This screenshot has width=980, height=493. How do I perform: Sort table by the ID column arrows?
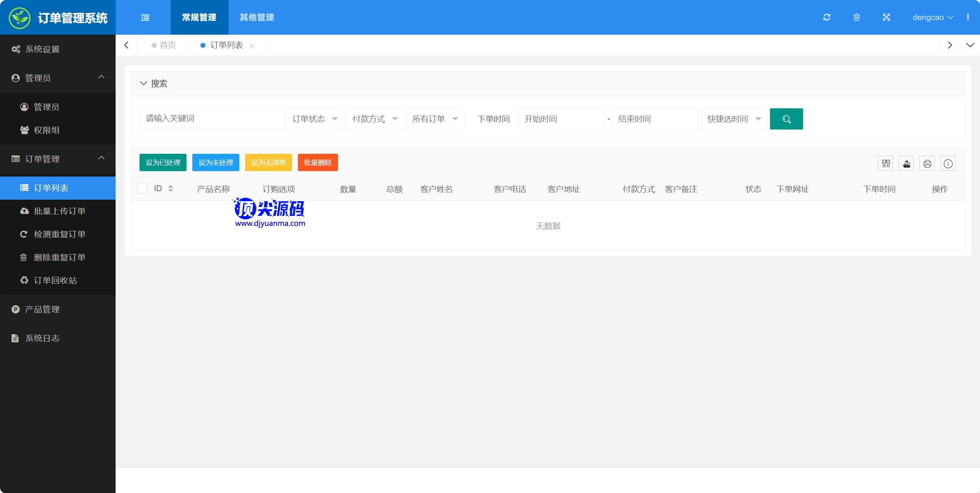[x=170, y=188]
